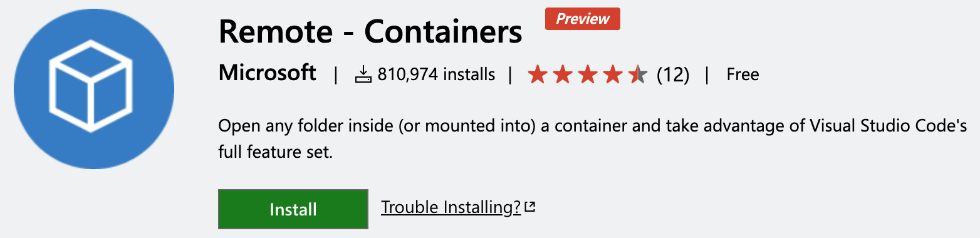980x238 pixels.
Task: Click the external link icon after Trouble Installing
Action: coord(530,207)
